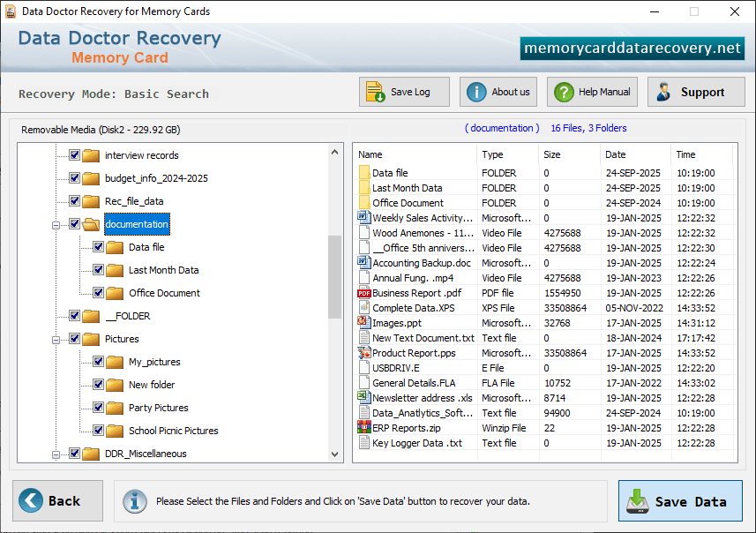Click the About us info icon
The image size is (756, 533).
[476, 92]
